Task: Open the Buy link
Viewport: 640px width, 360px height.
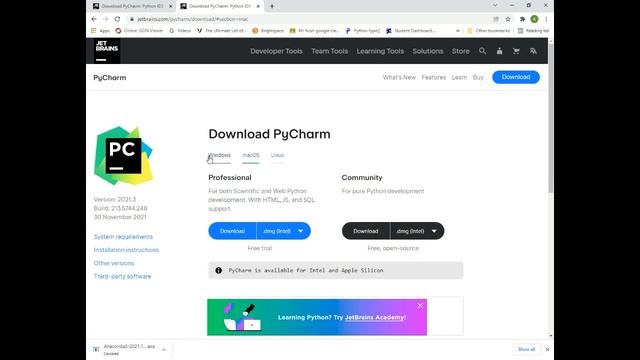Action: 478,78
